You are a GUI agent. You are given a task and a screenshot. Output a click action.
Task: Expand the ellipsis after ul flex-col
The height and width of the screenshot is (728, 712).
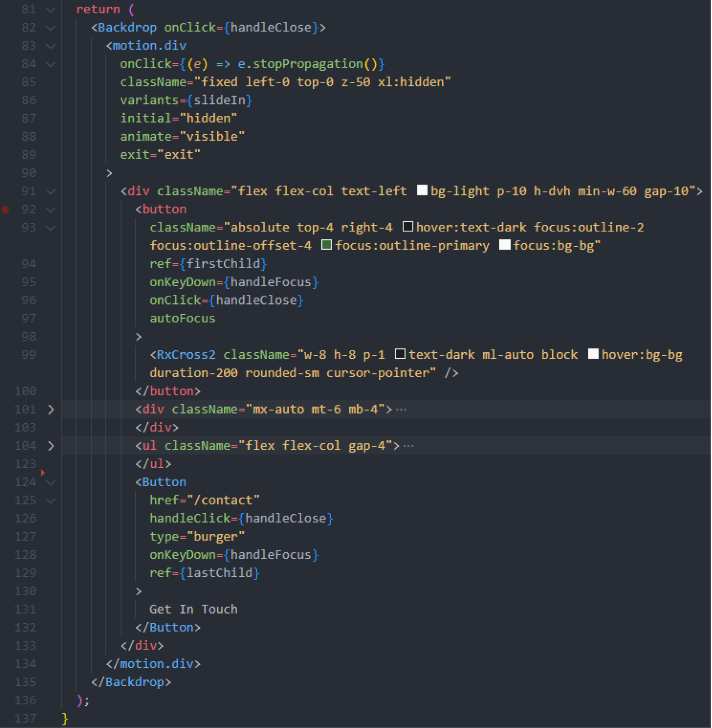point(409,446)
